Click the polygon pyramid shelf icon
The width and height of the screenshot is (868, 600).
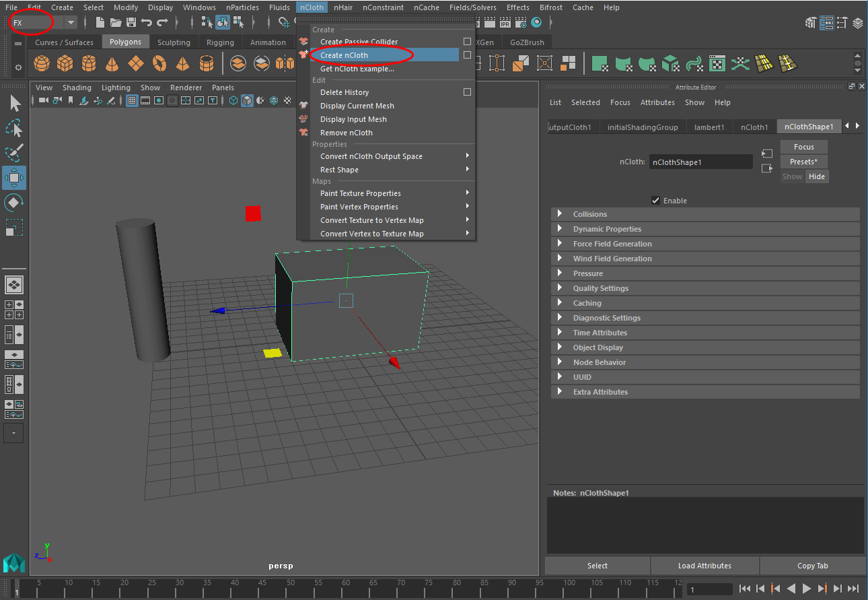[x=183, y=64]
